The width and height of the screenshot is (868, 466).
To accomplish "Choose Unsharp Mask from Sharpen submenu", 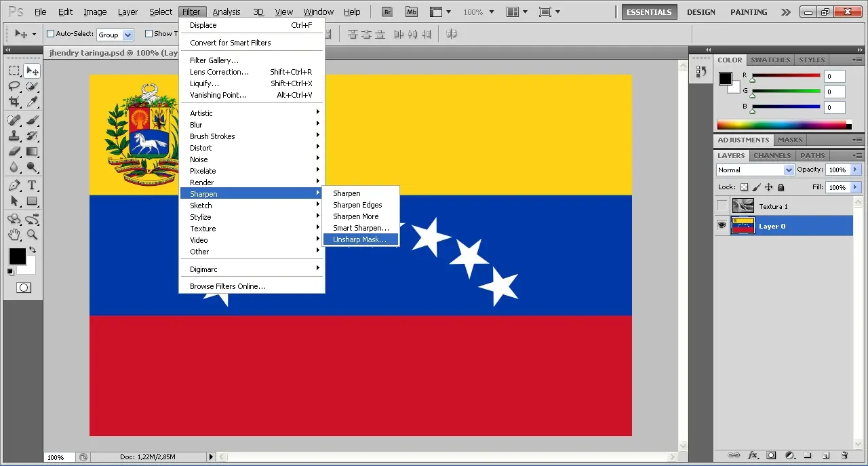I will click(x=360, y=239).
